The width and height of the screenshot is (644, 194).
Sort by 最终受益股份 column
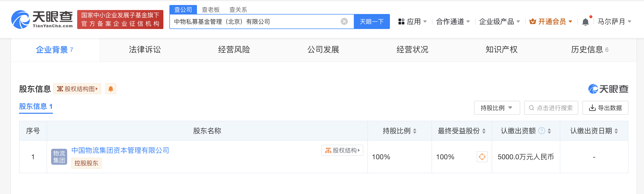[484, 131]
